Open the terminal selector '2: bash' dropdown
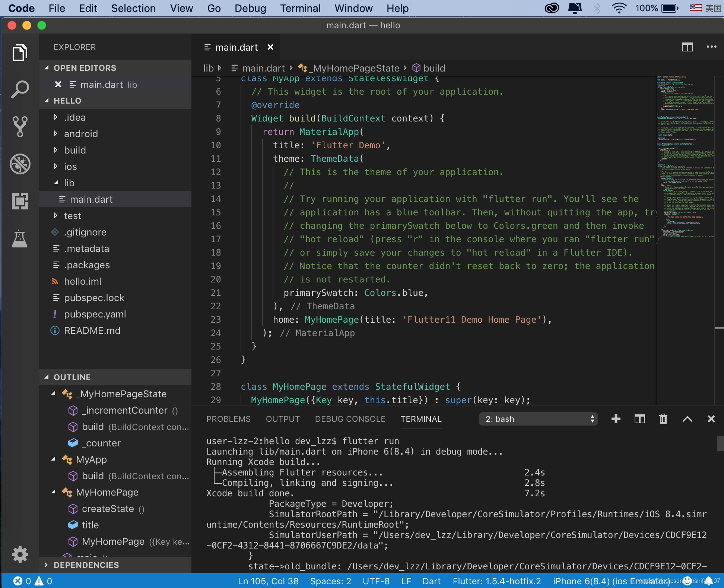Screen dimensions: 724x588 [x=538, y=419]
